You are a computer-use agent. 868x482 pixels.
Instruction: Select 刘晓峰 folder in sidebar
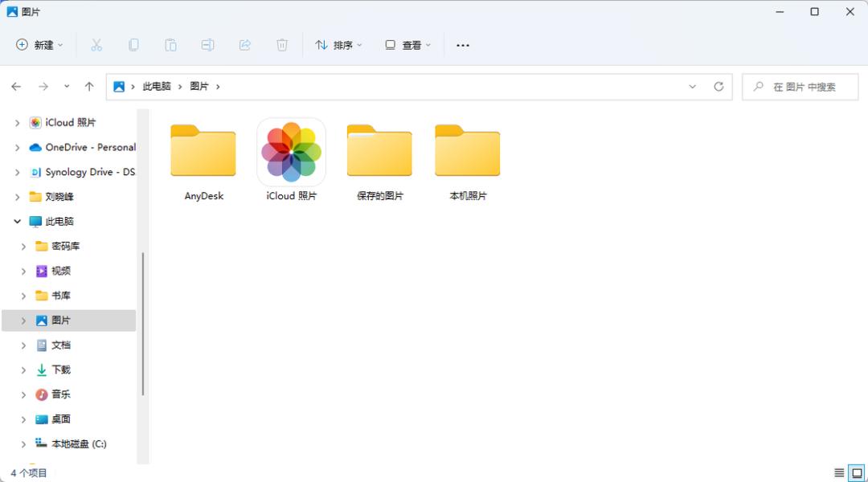click(x=59, y=197)
